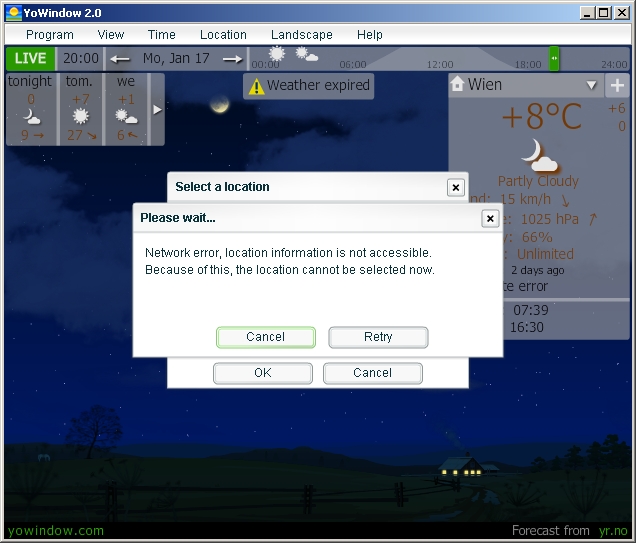Open the yowindow.com link
636x543 pixels.
pyautogui.click(x=56, y=530)
